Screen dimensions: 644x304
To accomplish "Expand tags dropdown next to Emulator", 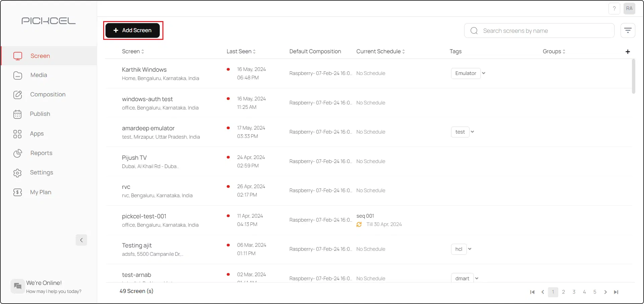I will tap(484, 73).
